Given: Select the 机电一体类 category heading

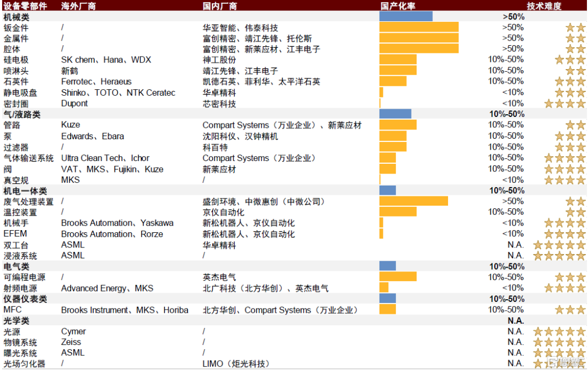Looking at the screenshot, I should pos(25,191).
